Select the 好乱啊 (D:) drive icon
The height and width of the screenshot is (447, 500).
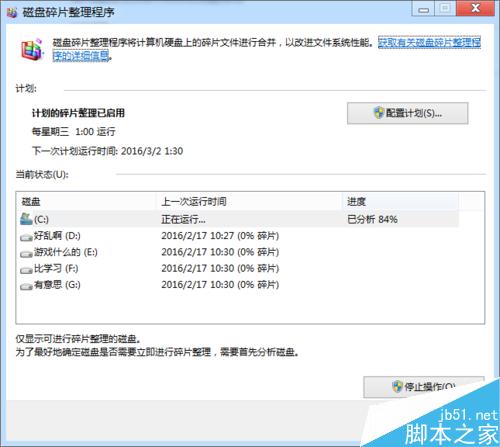(26, 237)
